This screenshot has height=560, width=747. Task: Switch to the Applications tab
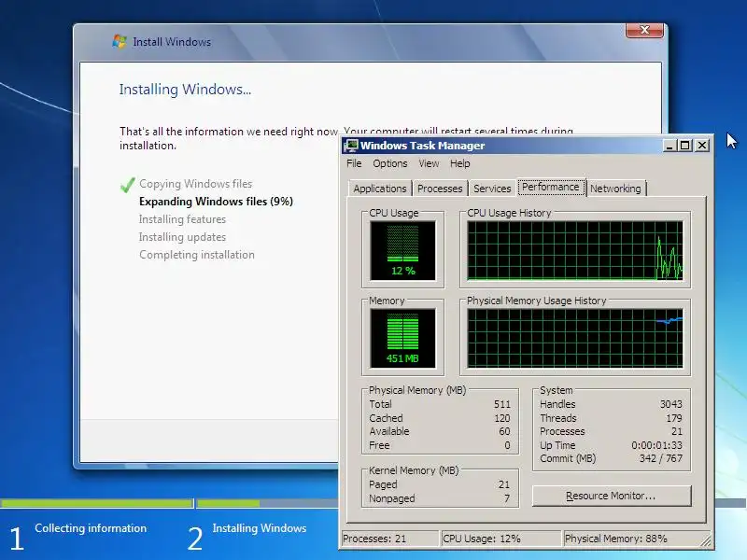380,189
